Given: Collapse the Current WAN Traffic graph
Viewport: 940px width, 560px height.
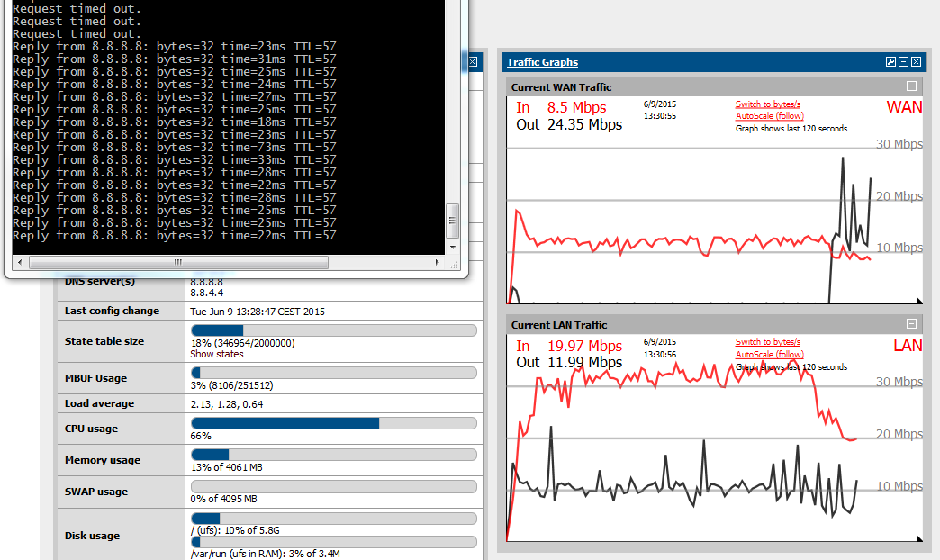Looking at the screenshot, I should point(911,86).
